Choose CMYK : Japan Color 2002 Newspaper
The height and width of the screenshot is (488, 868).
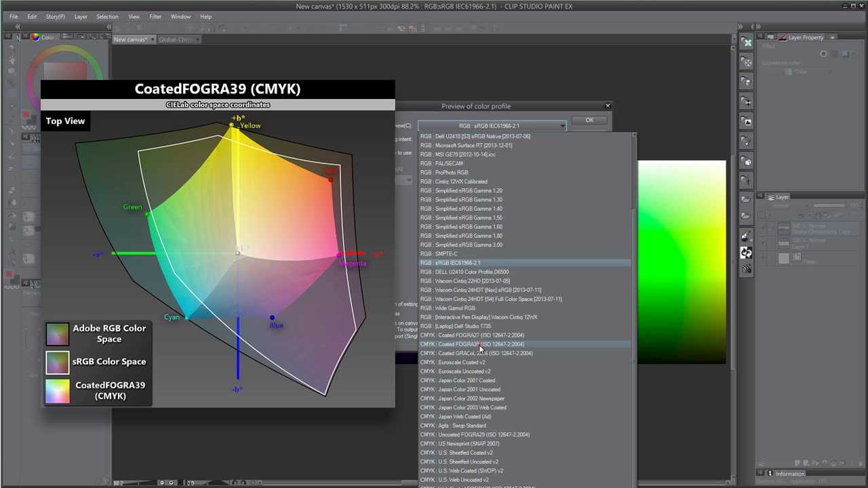525,399
